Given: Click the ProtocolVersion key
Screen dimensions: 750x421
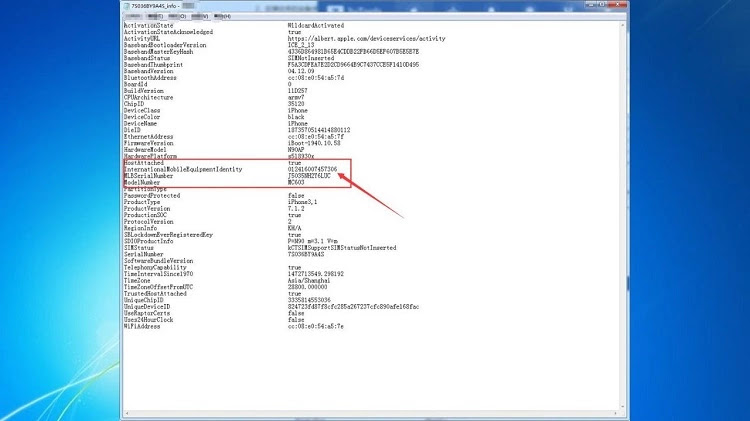Looking at the screenshot, I should pos(147,222).
